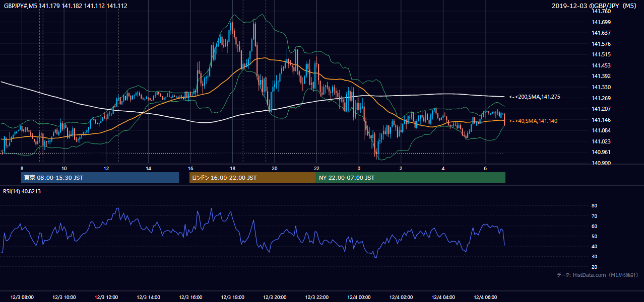Click price axis value 141.699
Screen dimensions: 644x302
[601, 22]
